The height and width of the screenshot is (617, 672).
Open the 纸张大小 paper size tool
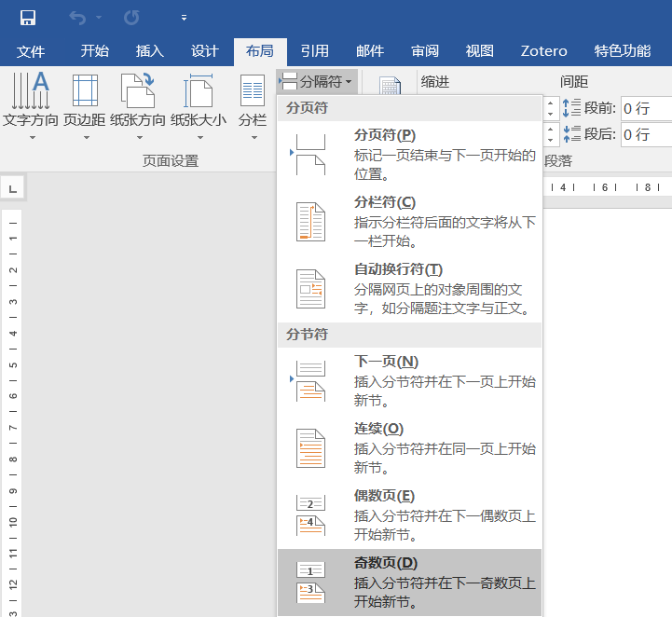198,103
